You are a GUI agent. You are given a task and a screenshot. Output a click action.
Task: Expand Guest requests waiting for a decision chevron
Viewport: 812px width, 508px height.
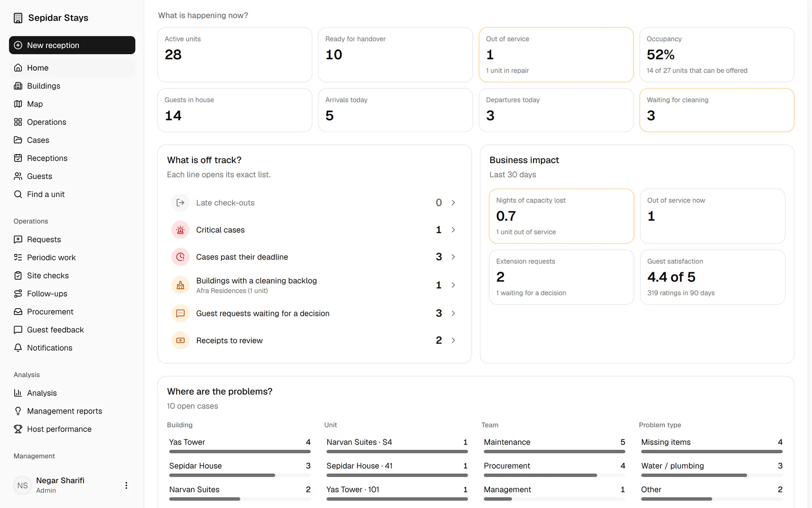point(453,314)
